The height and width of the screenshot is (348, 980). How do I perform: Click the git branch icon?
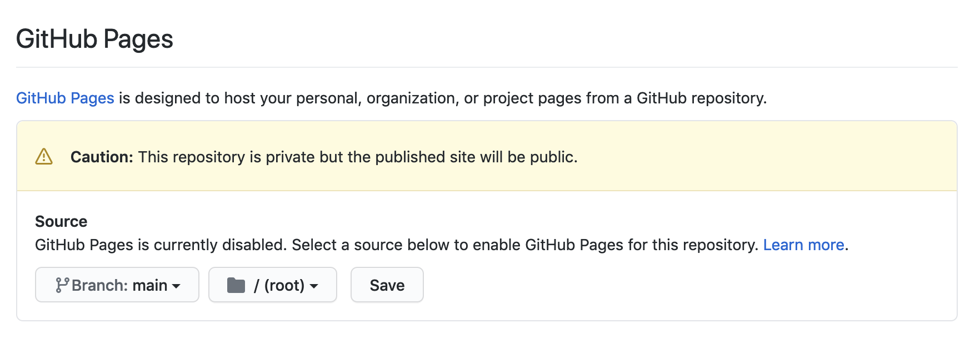(62, 285)
